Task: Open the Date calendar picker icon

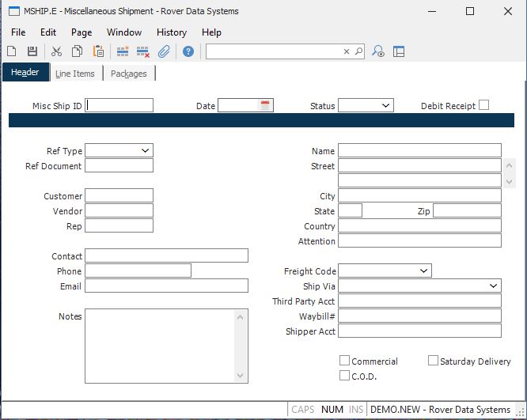Action: [x=265, y=105]
